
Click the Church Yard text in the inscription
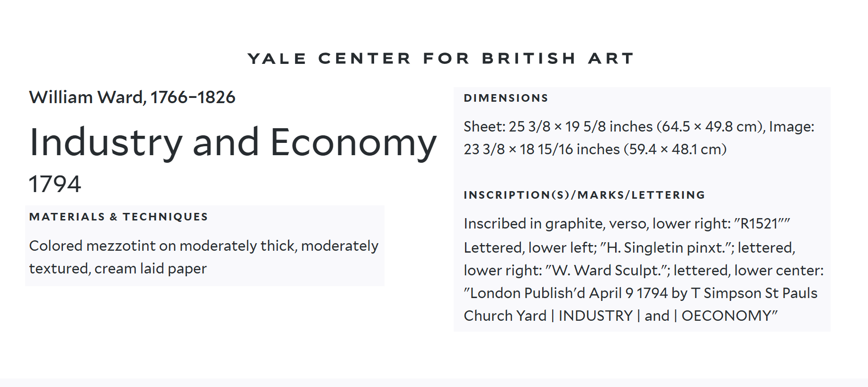[505, 316]
